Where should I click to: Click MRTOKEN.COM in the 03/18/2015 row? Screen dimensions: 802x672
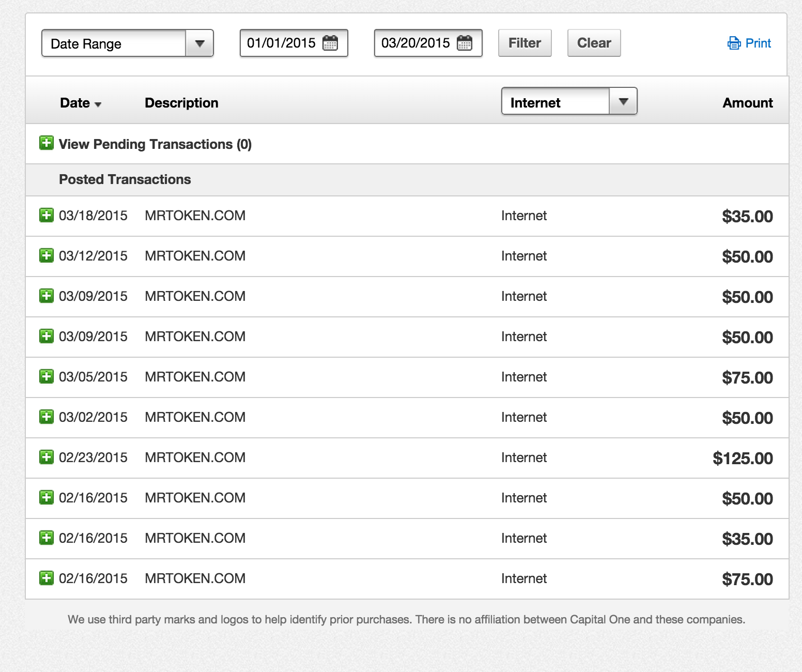195,216
